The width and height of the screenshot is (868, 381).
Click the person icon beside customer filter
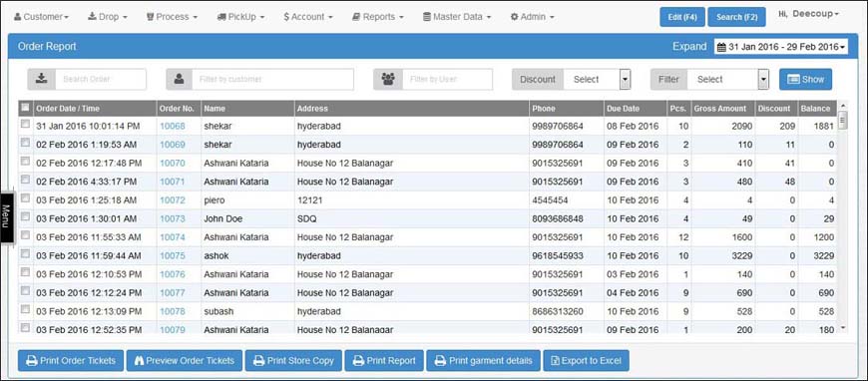179,79
